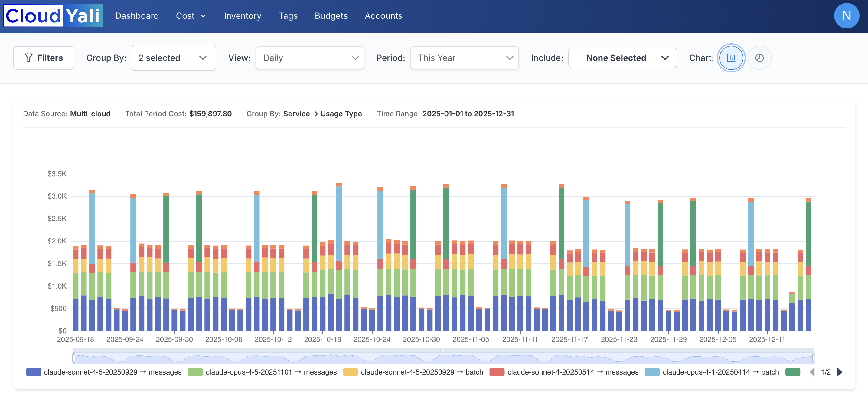Open the Inventory nav item
This screenshot has height=396, width=868.
(x=242, y=16)
